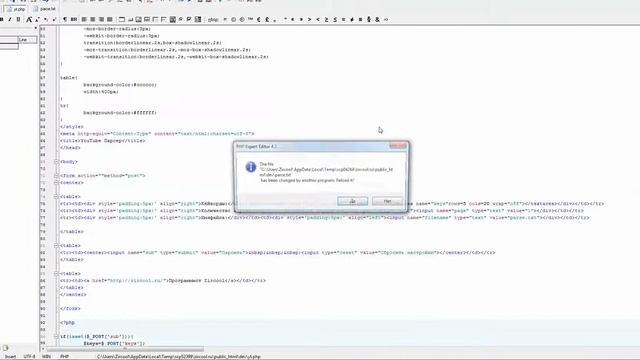This screenshot has height=360, width=640.
Task: Click the horizontal scrollbar of editor
Action: [x=125, y=349]
